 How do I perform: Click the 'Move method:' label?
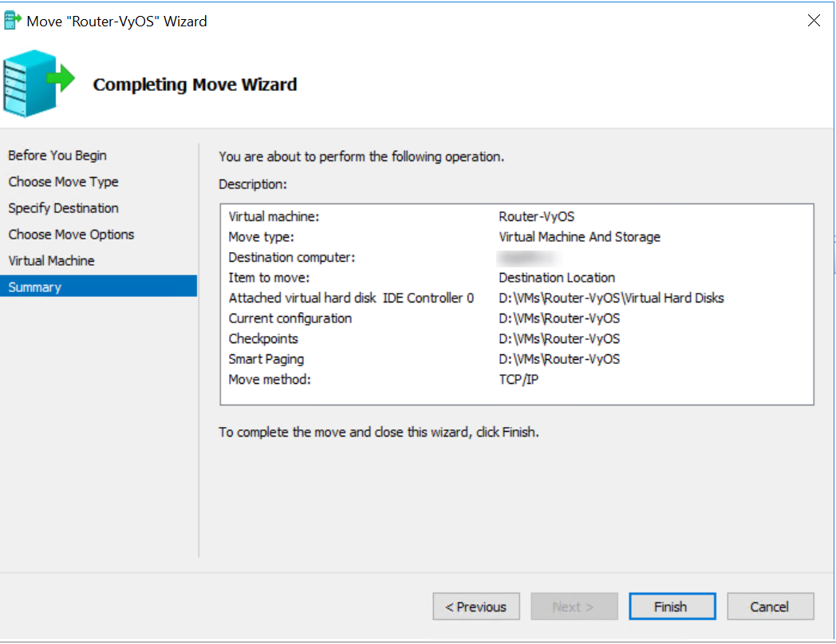pyautogui.click(x=270, y=379)
